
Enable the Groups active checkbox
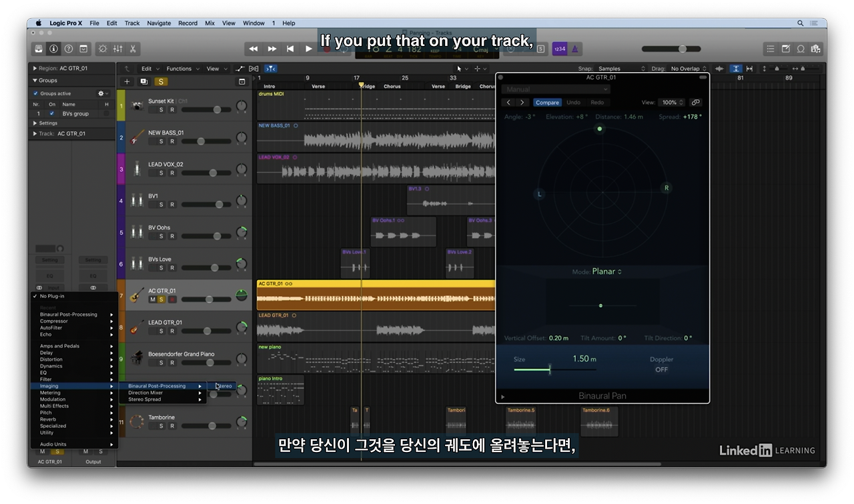pyautogui.click(x=35, y=93)
